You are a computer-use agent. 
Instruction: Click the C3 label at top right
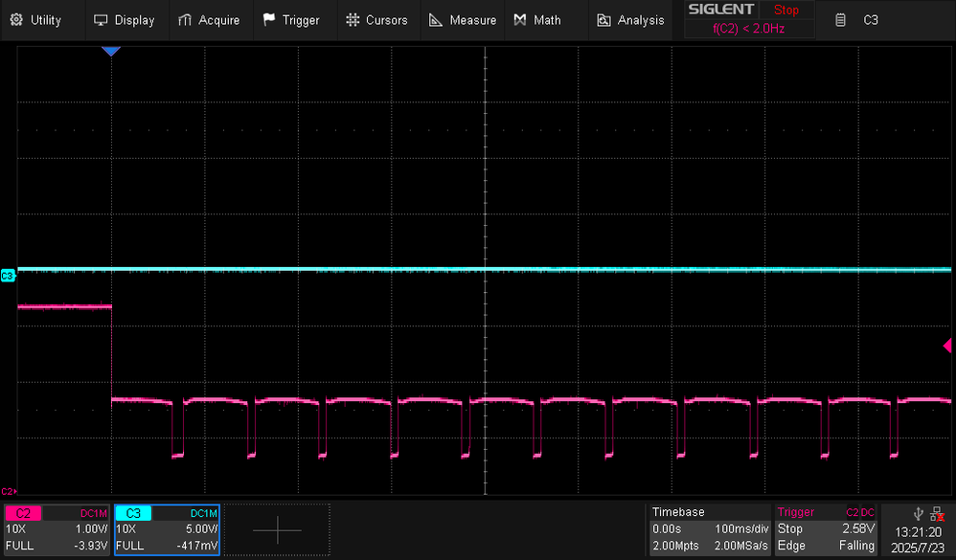pyautogui.click(x=871, y=20)
